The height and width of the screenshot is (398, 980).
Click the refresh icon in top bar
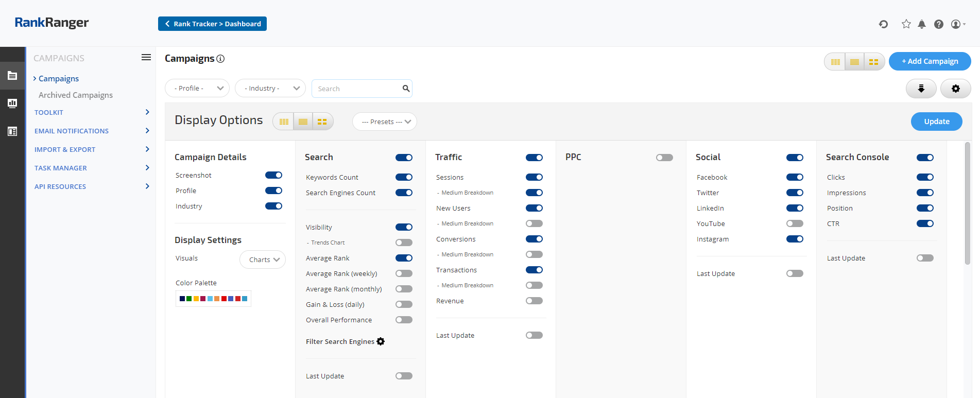[x=883, y=24]
